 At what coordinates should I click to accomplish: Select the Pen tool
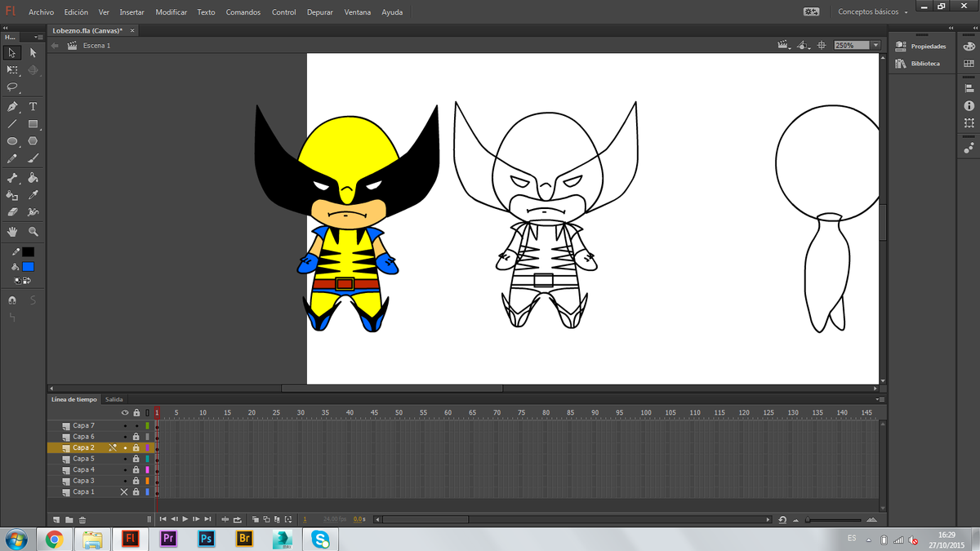[12, 107]
